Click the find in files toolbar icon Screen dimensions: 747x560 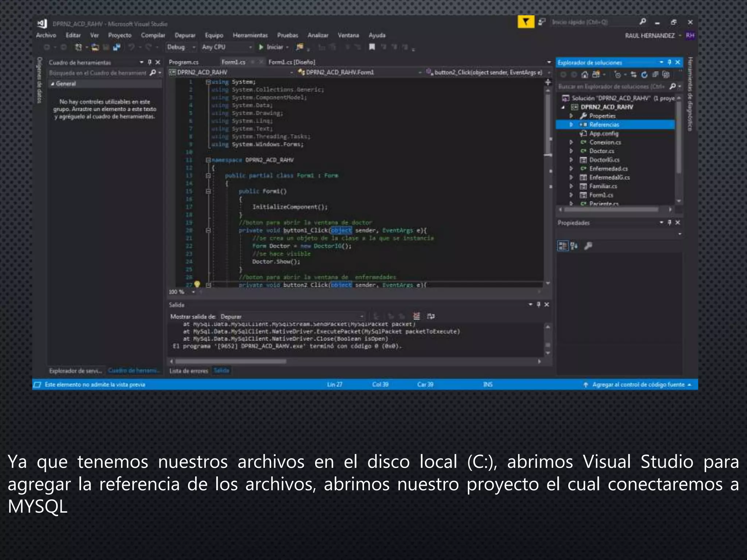click(300, 47)
